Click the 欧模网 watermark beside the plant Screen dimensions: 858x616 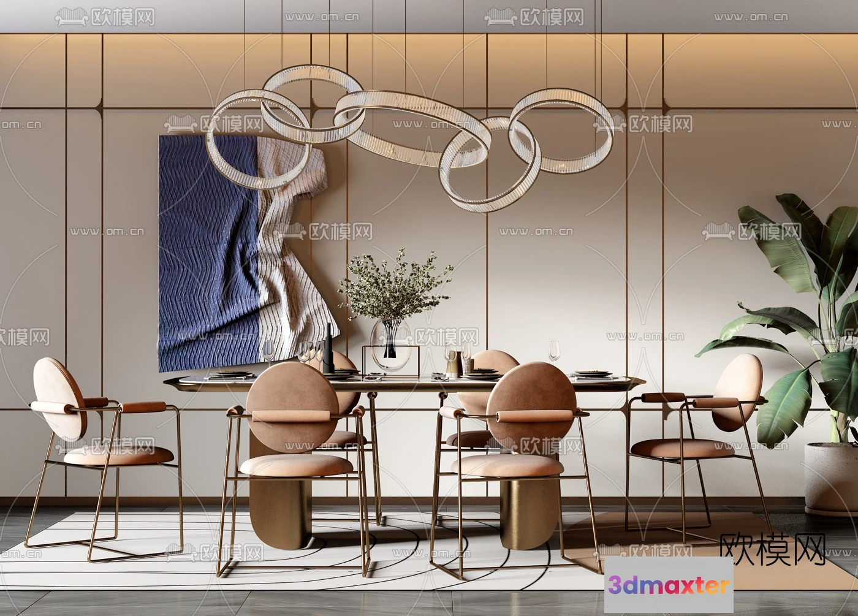coord(753,232)
